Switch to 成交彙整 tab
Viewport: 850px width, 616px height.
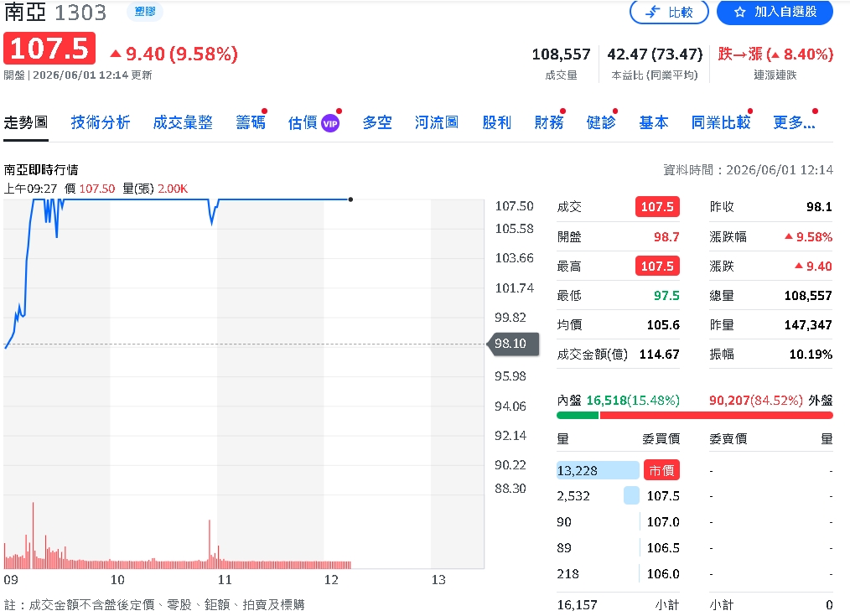183,122
